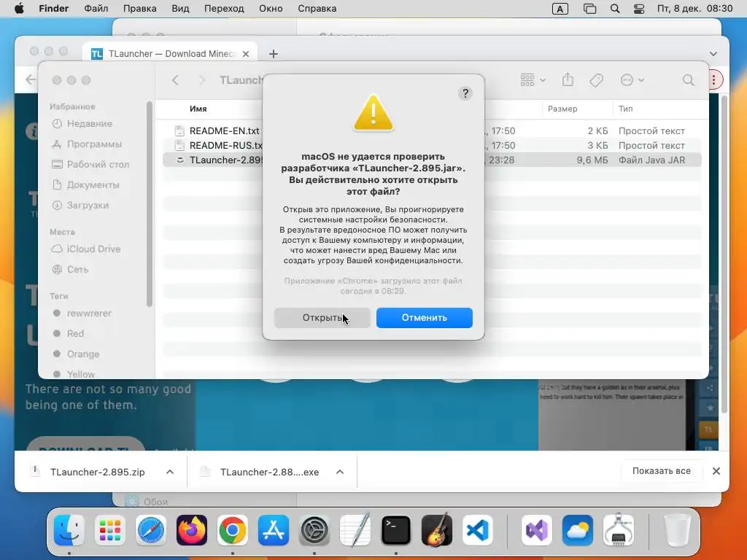Open Trash from the Dock

click(x=677, y=529)
